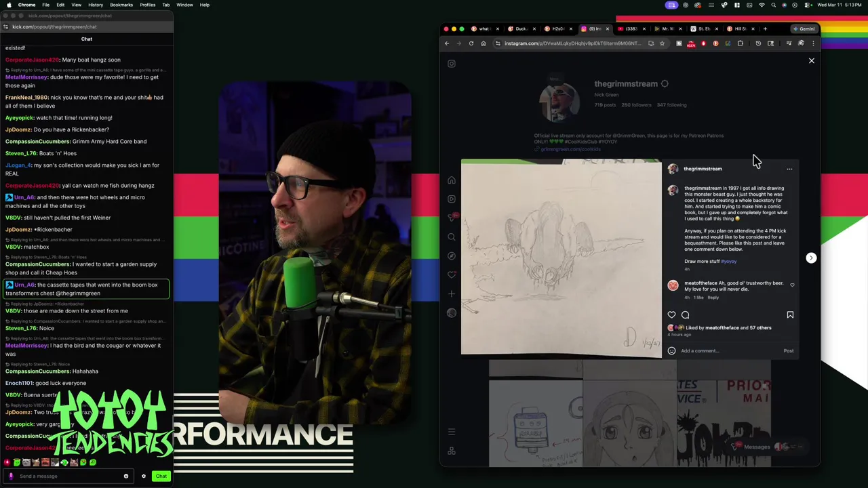Open Kick chat settings gear
Screen dimensions: 868x488
coord(143,476)
